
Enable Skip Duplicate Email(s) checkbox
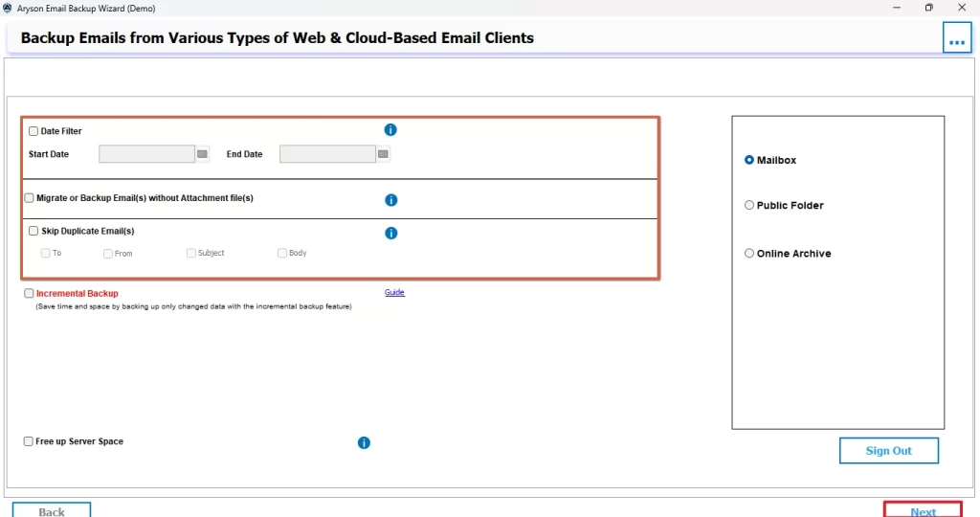33,231
